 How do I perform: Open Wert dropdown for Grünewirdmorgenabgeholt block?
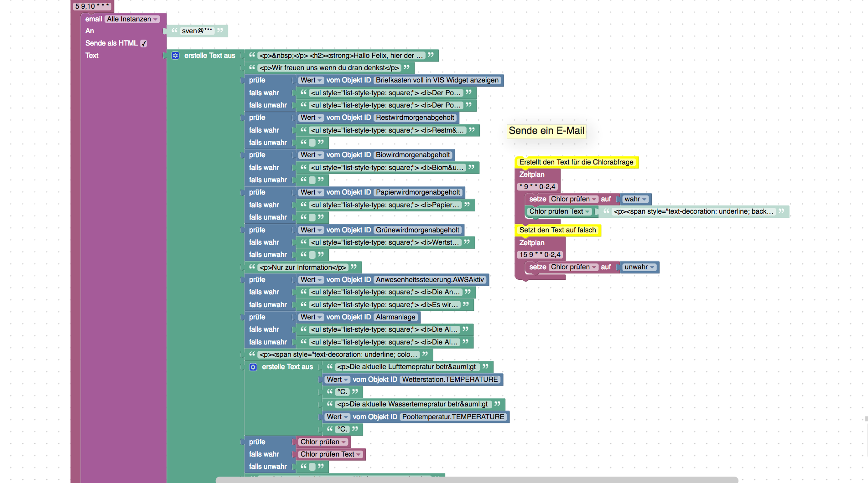(311, 230)
